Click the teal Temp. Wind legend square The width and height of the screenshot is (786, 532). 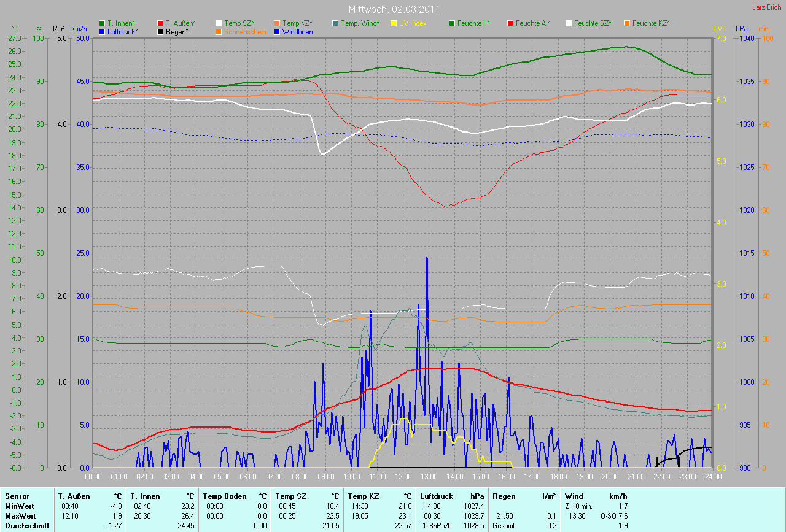(335, 23)
